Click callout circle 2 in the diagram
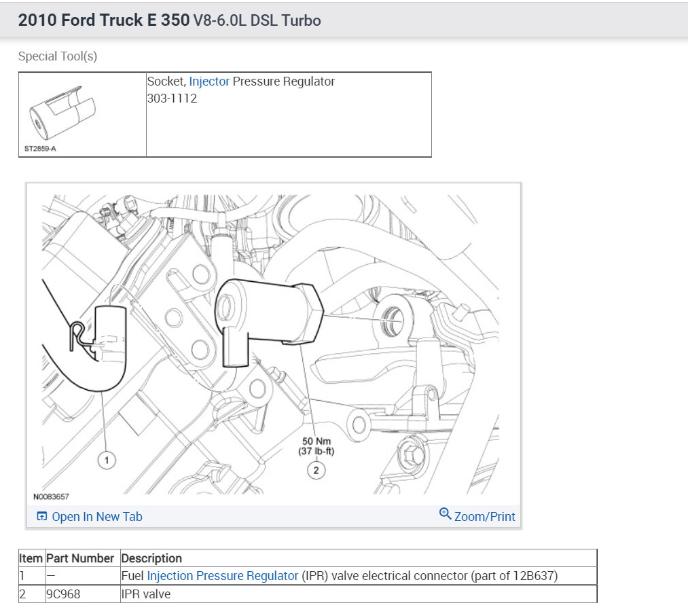This screenshot has width=688, height=616. click(x=316, y=469)
